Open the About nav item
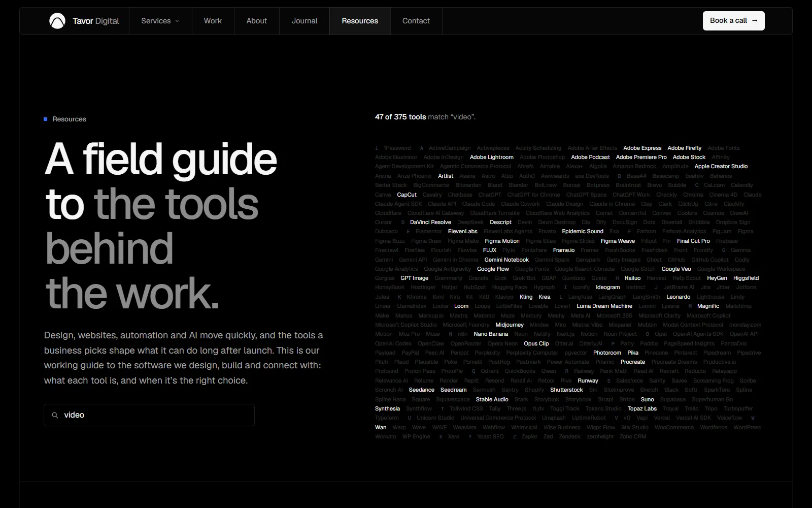Image resolution: width=812 pixels, height=508 pixels. click(x=256, y=21)
